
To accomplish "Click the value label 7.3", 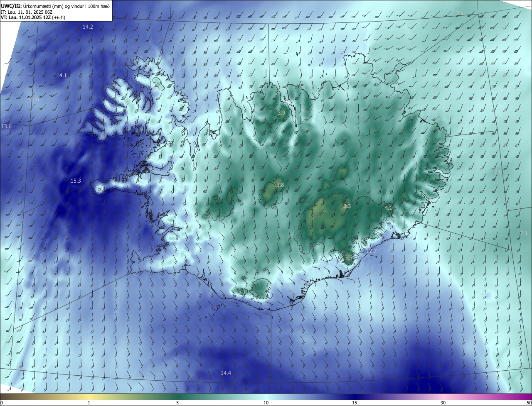I will coord(524,233).
